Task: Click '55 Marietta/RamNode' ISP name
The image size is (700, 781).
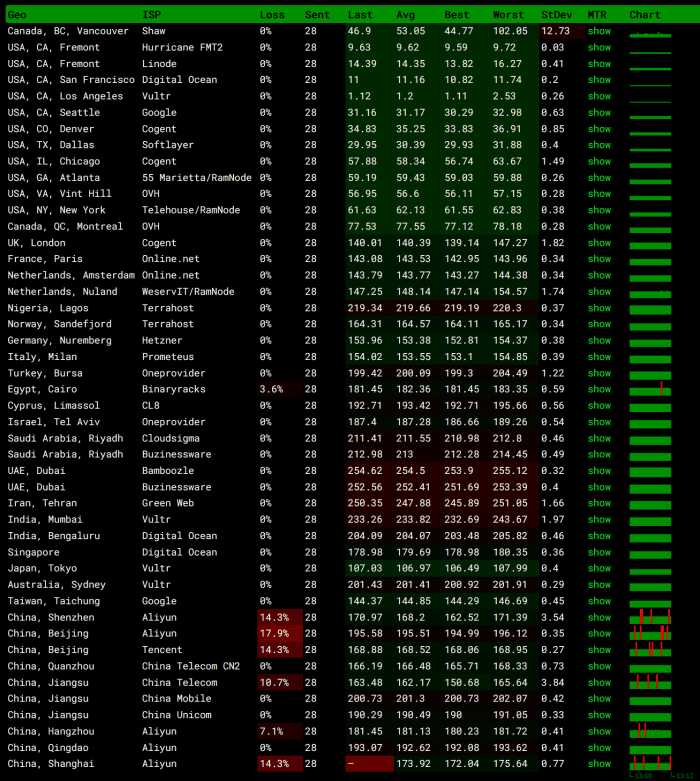Action: tap(197, 178)
